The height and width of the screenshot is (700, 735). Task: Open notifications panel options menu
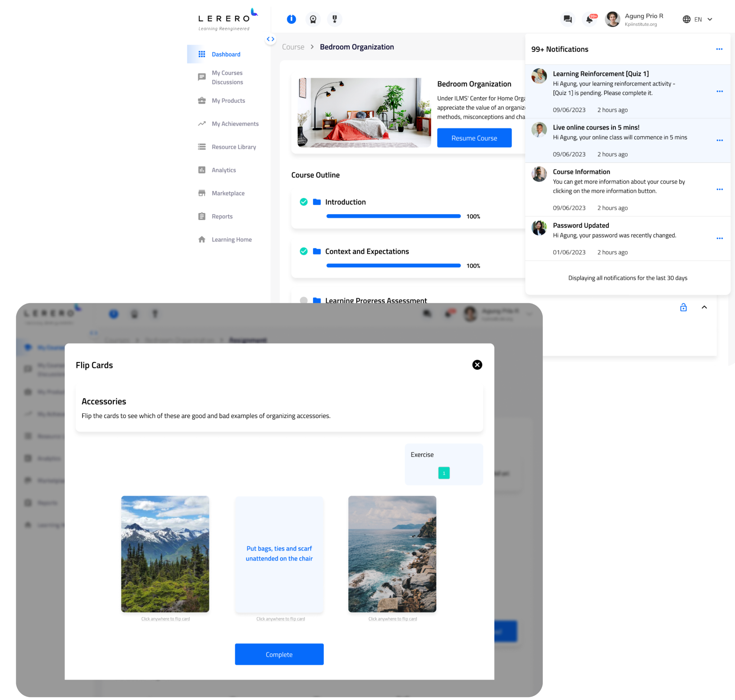pyautogui.click(x=719, y=49)
